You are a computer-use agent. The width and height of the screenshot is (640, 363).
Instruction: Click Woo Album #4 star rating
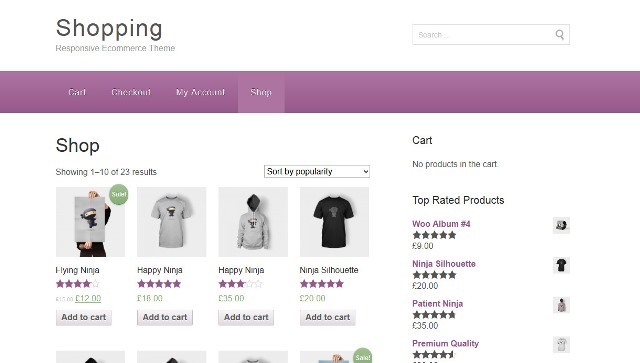434,235
